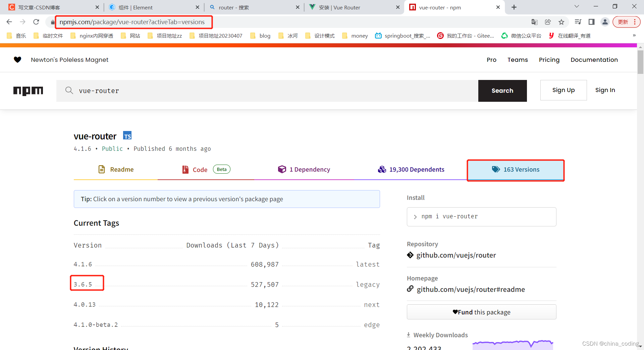The height and width of the screenshot is (350, 644).
Task: Switch to the Readme tab
Action: point(116,170)
